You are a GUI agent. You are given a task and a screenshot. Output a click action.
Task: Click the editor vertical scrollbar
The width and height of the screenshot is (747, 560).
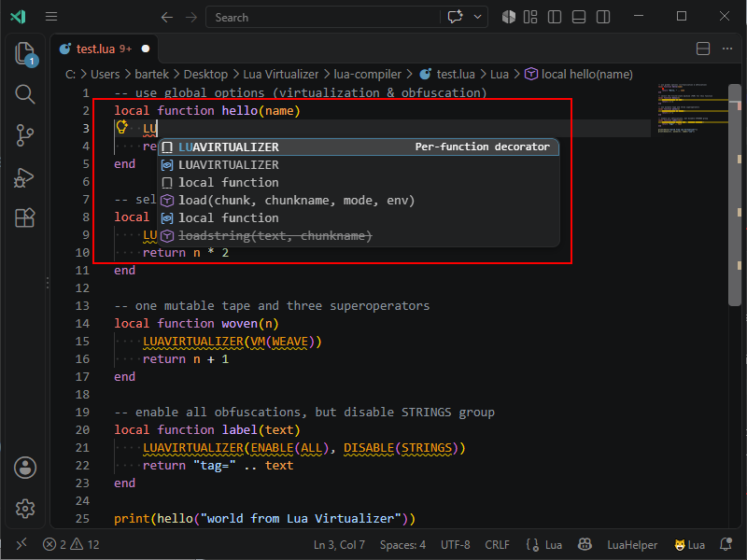735,195
